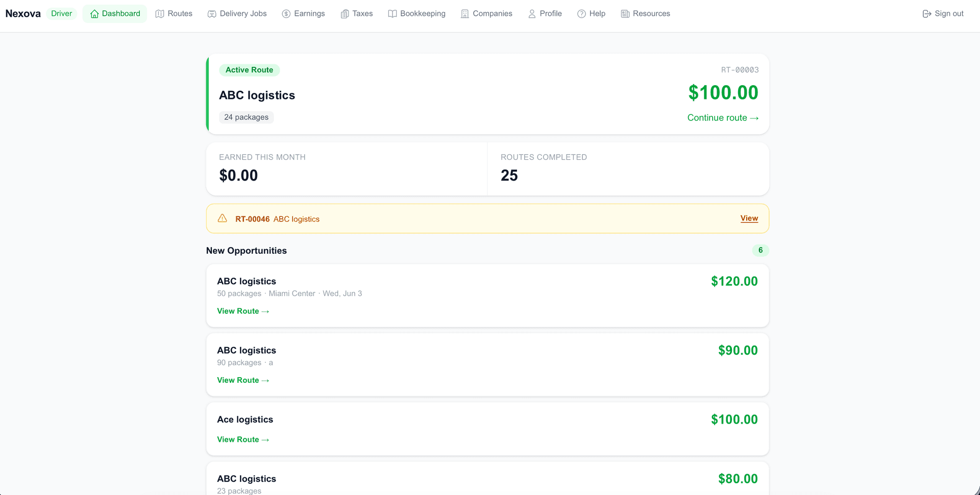Open the Help page label
The height and width of the screenshot is (495, 980).
pyautogui.click(x=598, y=14)
